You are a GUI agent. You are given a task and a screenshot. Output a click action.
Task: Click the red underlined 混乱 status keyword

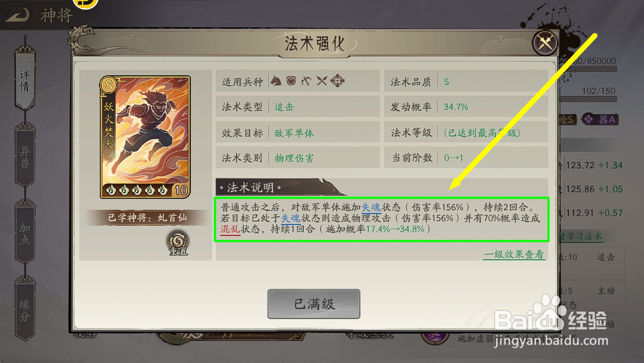coord(230,229)
